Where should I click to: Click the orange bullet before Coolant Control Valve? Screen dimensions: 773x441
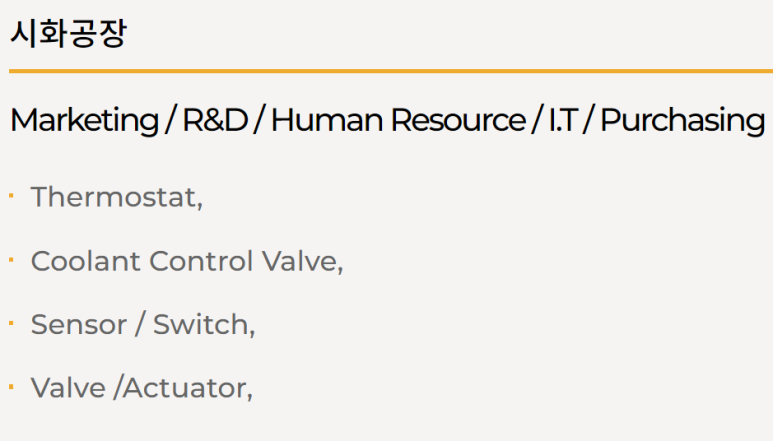click(x=11, y=259)
